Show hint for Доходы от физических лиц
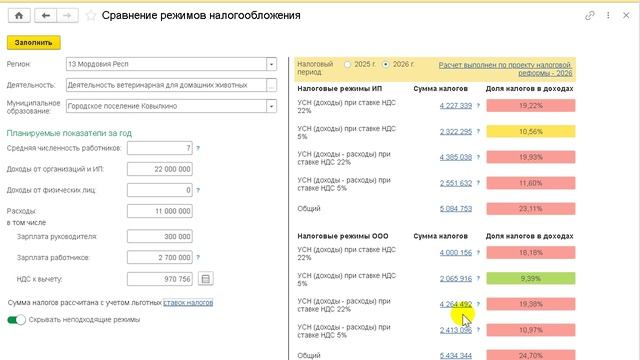640x360 pixels. click(198, 190)
